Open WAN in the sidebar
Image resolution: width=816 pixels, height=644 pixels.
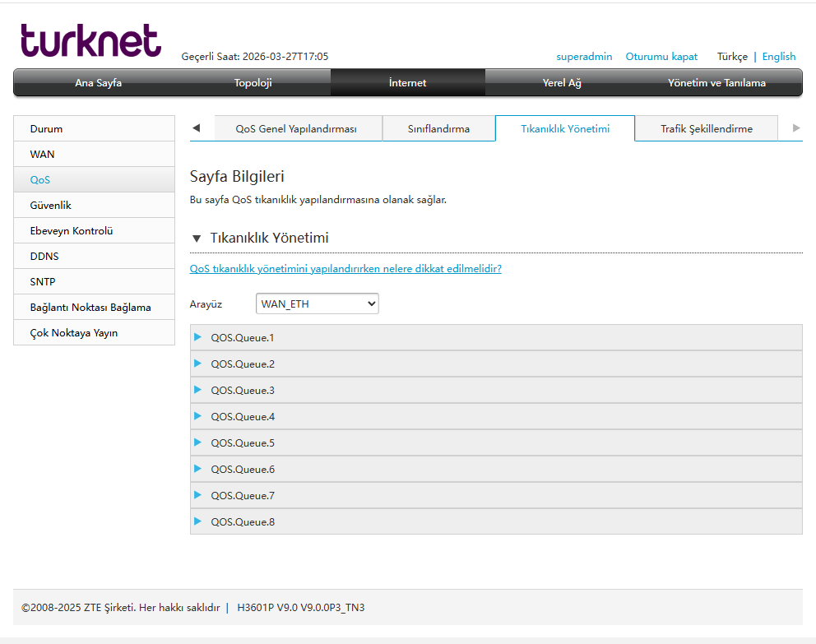coord(95,154)
